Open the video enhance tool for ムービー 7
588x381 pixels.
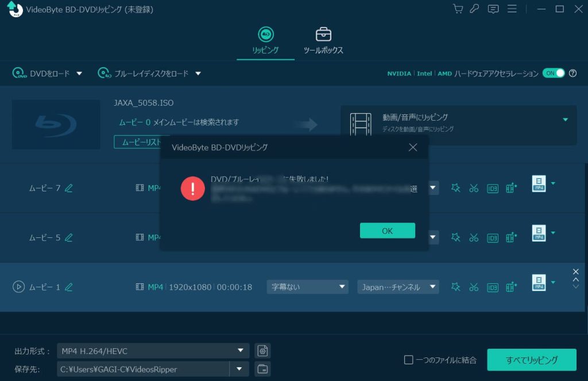click(x=511, y=188)
